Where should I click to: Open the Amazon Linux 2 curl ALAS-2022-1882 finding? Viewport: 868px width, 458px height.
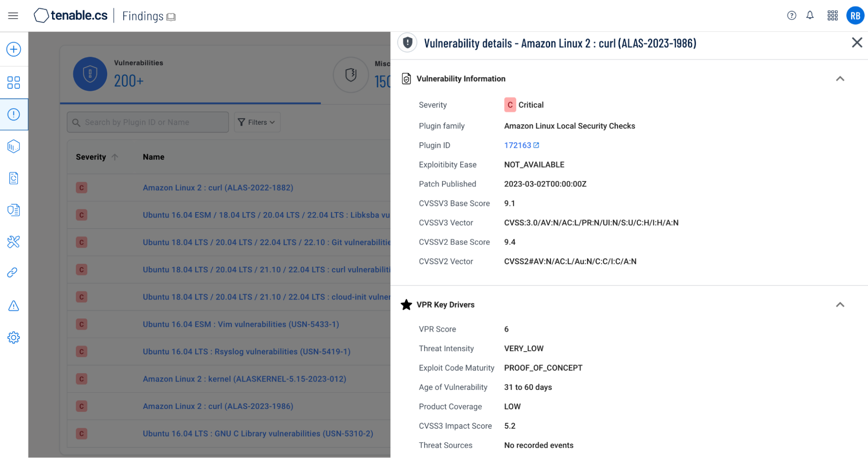218,188
